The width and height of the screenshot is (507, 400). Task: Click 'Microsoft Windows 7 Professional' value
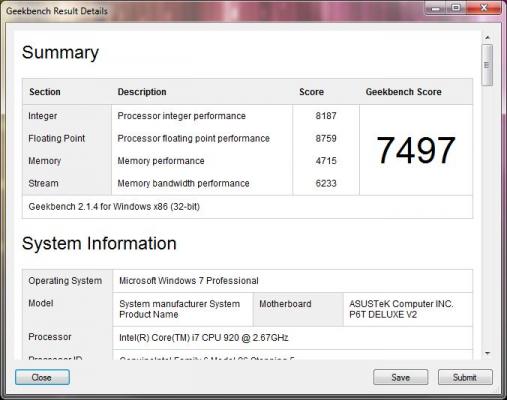189,281
